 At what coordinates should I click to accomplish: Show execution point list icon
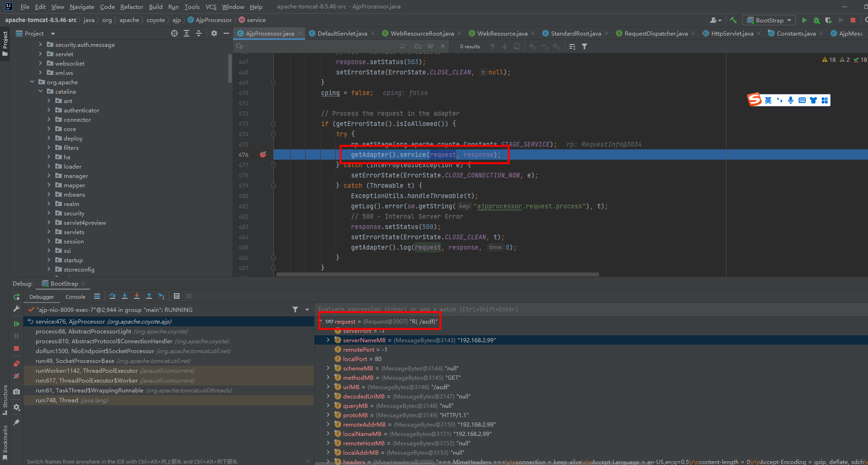click(97, 296)
